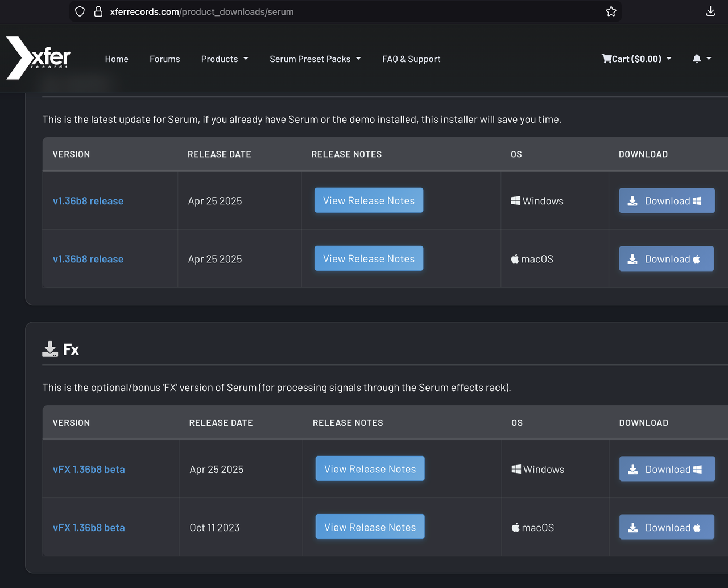Expand the Products dropdown menu
Screen dimensions: 728x588
(224, 59)
